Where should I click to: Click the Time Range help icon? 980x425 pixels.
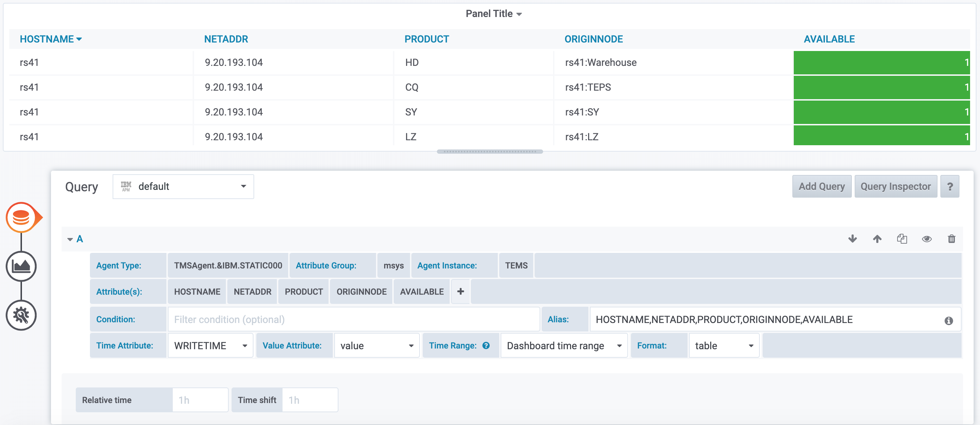tap(486, 345)
